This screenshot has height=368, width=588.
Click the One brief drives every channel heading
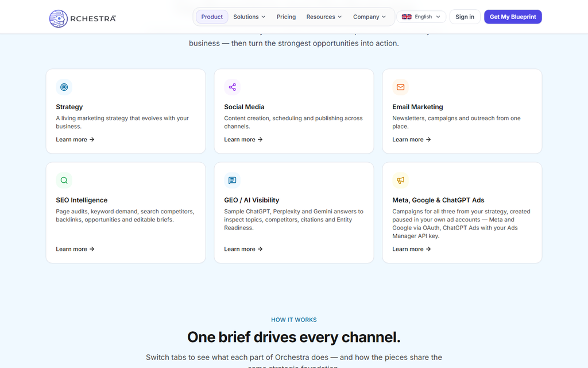click(294, 337)
